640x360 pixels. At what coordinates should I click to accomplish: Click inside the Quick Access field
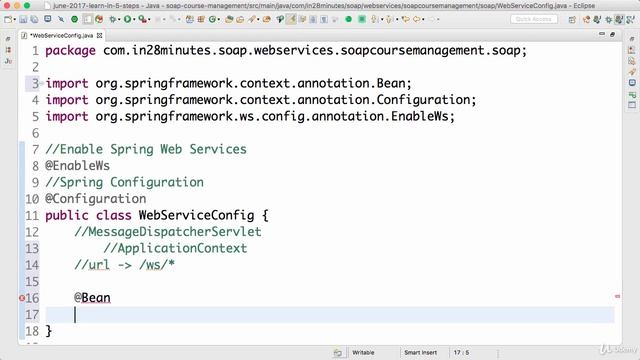tap(533, 19)
